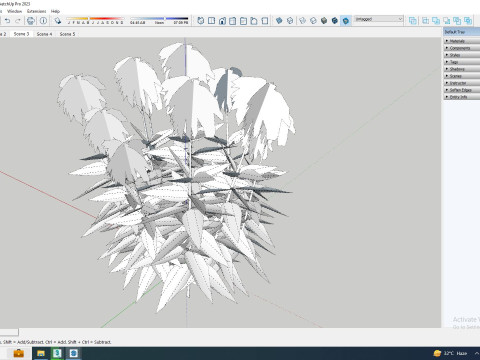Open the Untagged tag dropdown
The width and height of the screenshot is (480, 360).
[x=379, y=19]
